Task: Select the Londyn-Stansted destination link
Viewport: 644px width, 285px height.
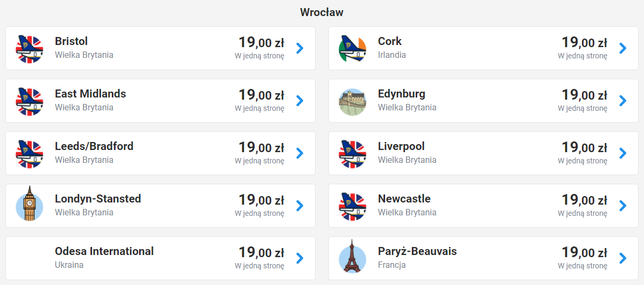Action: pos(98,199)
